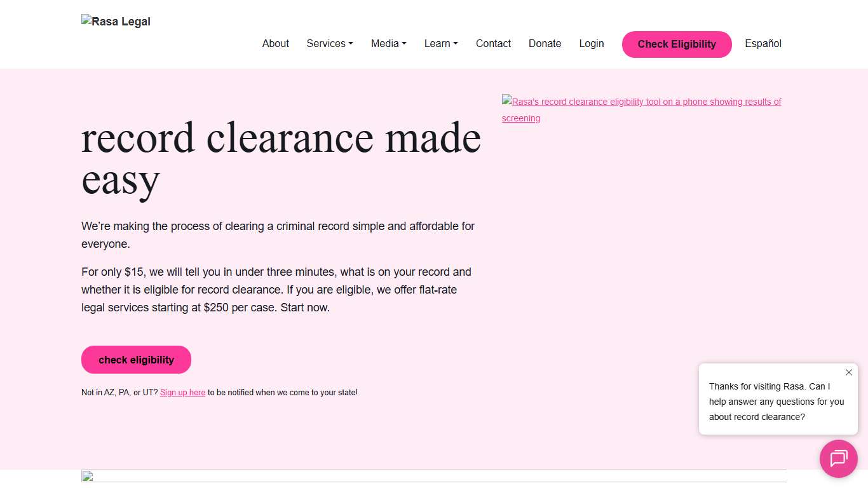The height and width of the screenshot is (488, 868).
Task: Click the '$15' pricing paragraph text
Action: (276, 290)
